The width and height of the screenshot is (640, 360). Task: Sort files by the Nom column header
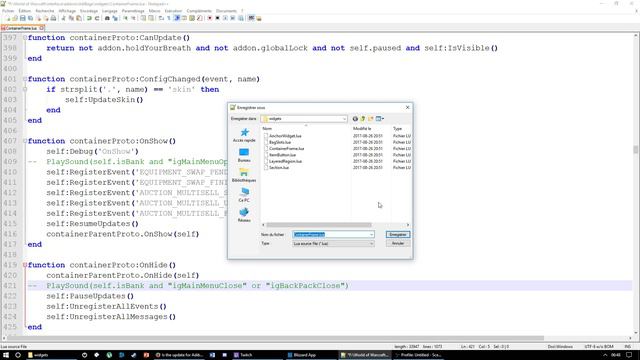305,129
